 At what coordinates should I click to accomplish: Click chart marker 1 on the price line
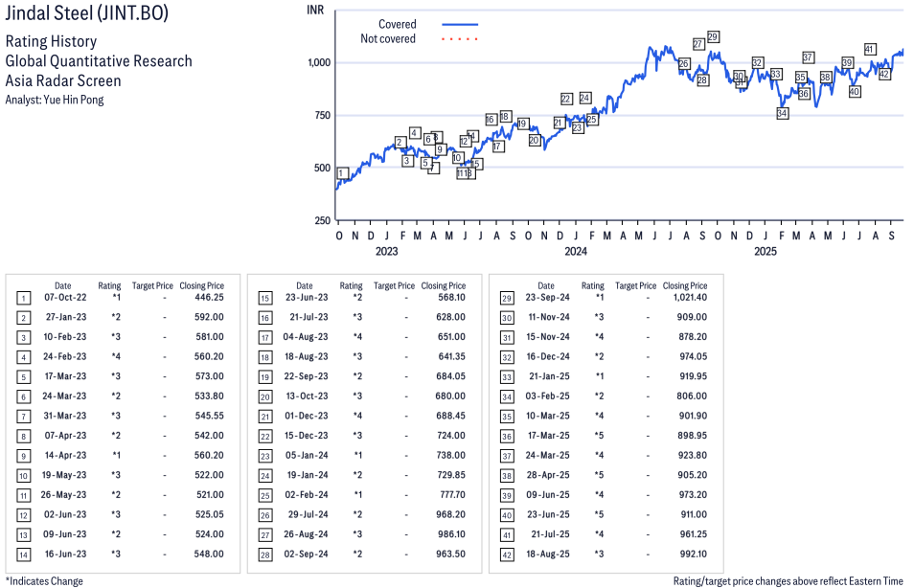tap(343, 173)
